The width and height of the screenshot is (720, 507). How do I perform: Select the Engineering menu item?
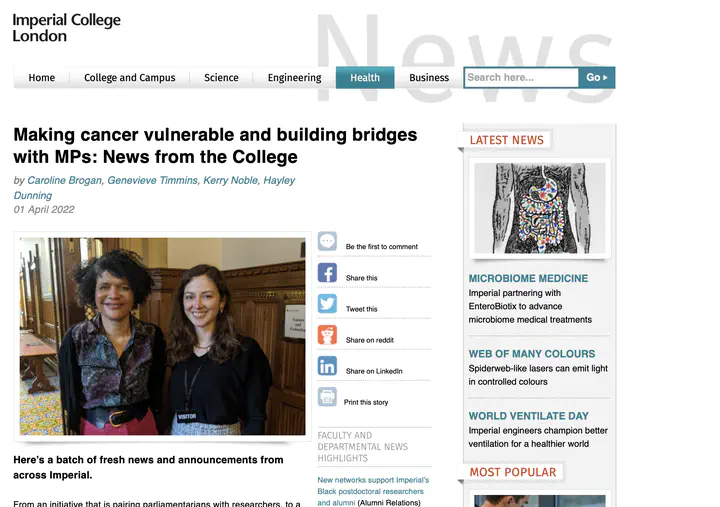(294, 78)
